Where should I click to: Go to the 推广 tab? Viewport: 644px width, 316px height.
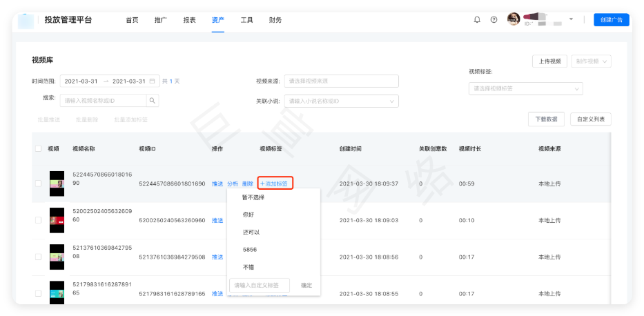(x=161, y=20)
